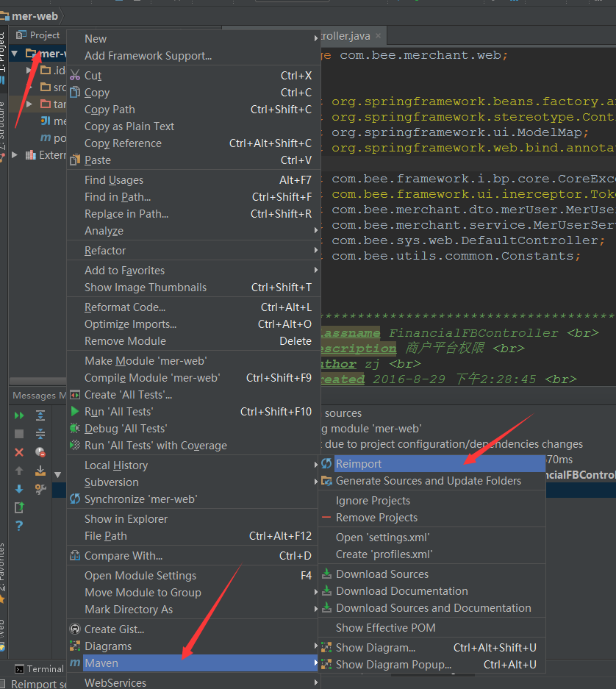Collapse the Messages tree node triangle
The image size is (616, 689).
(x=57, y=474)
